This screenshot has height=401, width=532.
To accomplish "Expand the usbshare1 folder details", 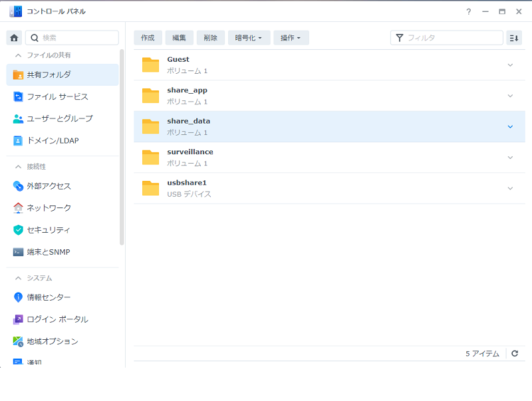I will tap(510, 188).
